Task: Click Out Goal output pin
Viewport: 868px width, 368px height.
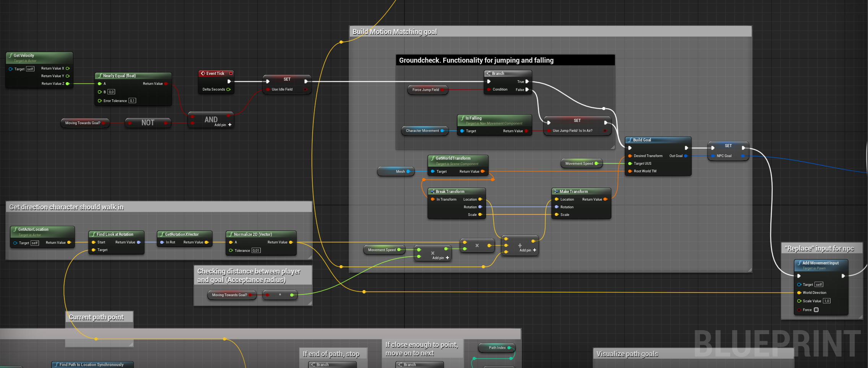Action: (x=686, y=156)
